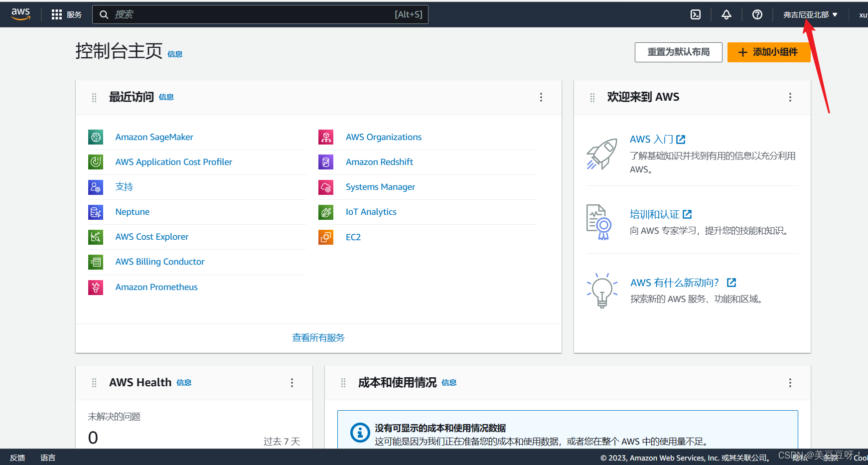Click the AWS Application Cost Profiler icon
The height and width of the screenshot is (465, 868).
pyautogui.click(x=96, y=162)
